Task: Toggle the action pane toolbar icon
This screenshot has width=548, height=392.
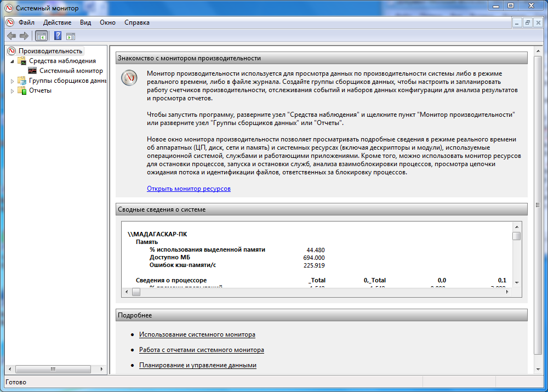Action: click(x=71, y=36)
